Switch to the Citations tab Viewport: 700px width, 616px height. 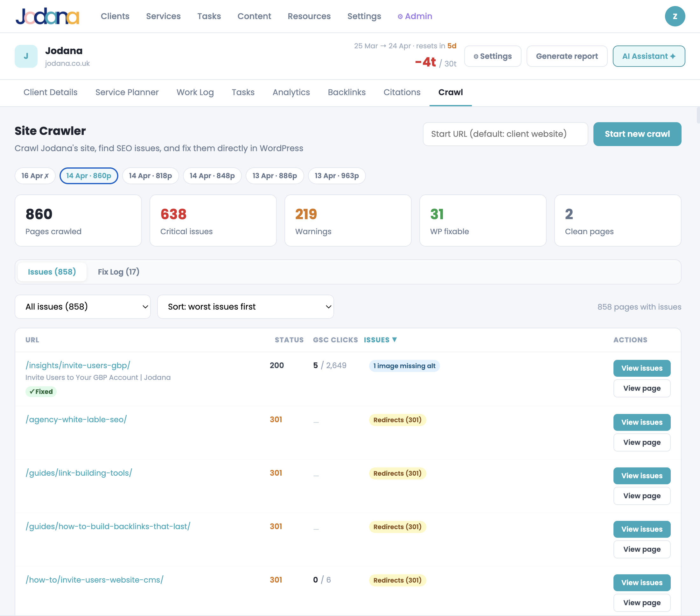coord(402,92)
